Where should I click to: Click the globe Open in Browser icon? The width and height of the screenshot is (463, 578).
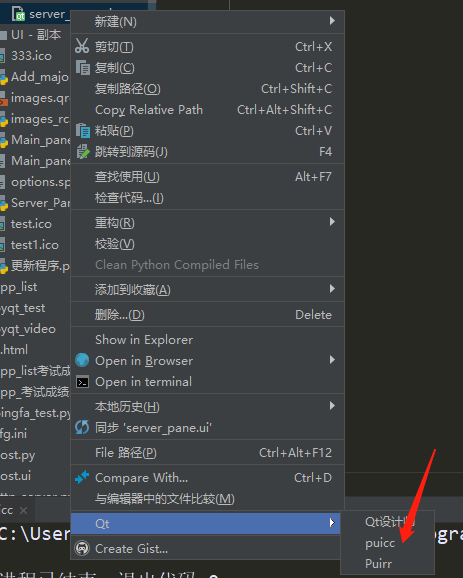click(82, 360)
